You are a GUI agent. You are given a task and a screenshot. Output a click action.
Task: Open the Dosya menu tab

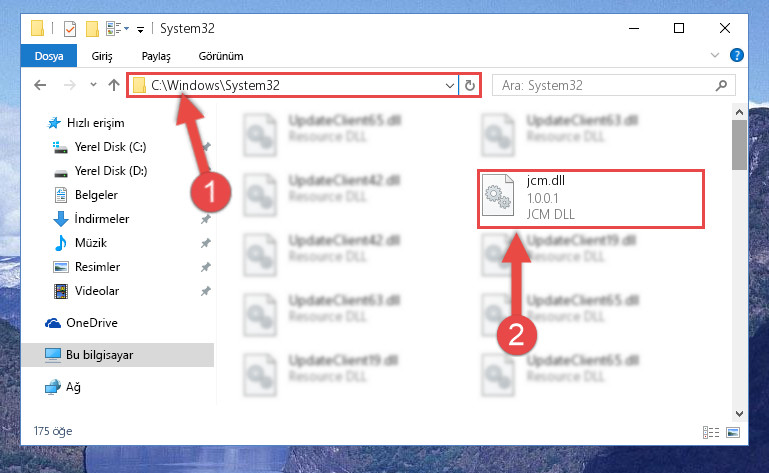click(49, 55)
